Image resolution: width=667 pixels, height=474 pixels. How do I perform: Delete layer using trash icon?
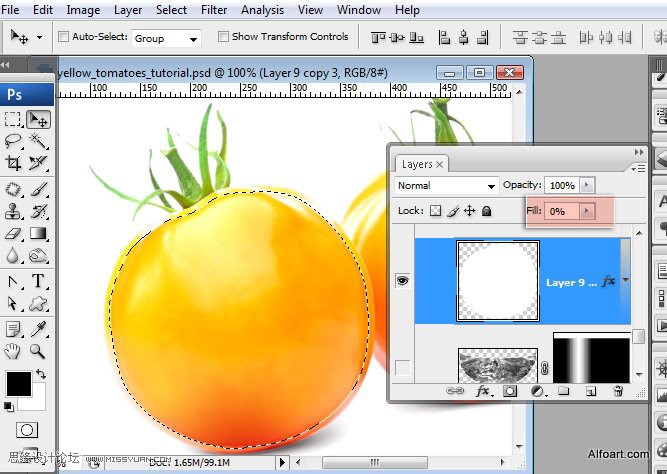tap(618, 391)
